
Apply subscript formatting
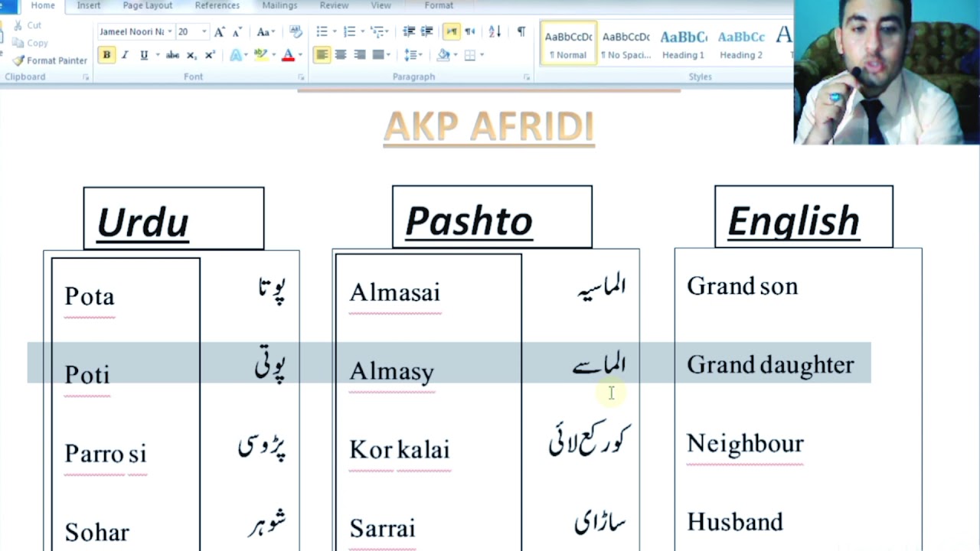(x=191, y=55)
